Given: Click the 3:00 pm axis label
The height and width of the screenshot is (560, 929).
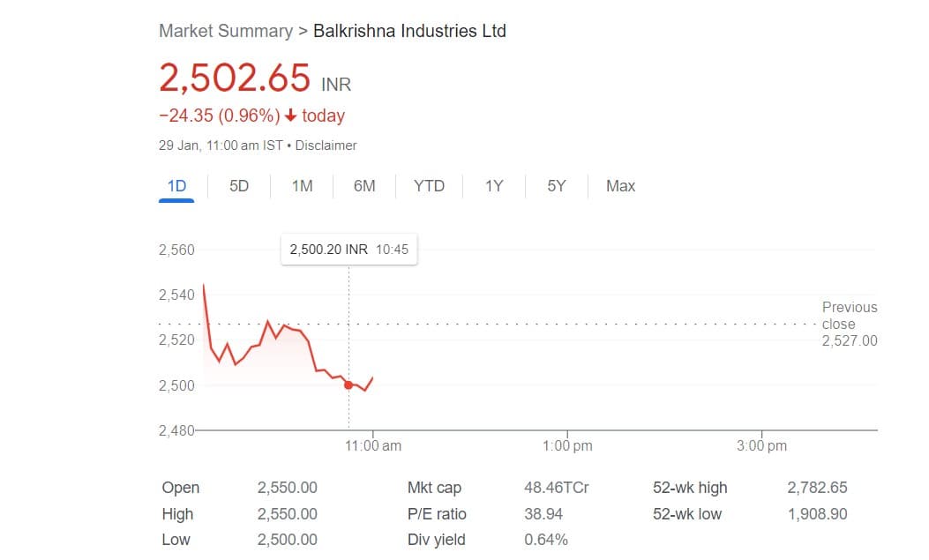Looking at the screenshot, I should (x=761, y=445).
